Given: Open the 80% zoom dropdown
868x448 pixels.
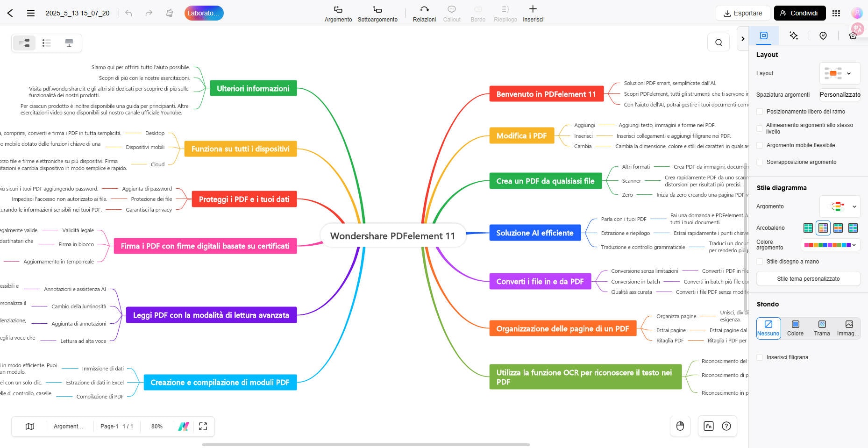Looking at the screenshot, I should [x=157, y=427].
